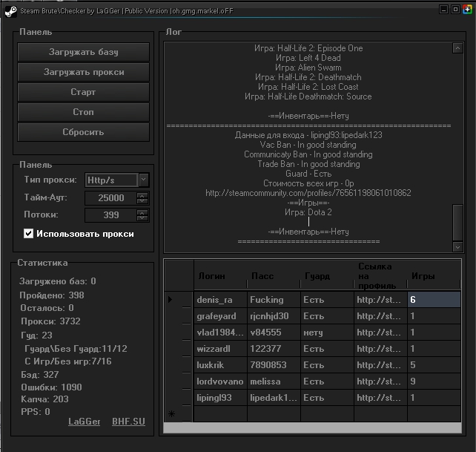Select the нету Guard cell in the table
Viewport: 476px width, 452px height.
327,333
